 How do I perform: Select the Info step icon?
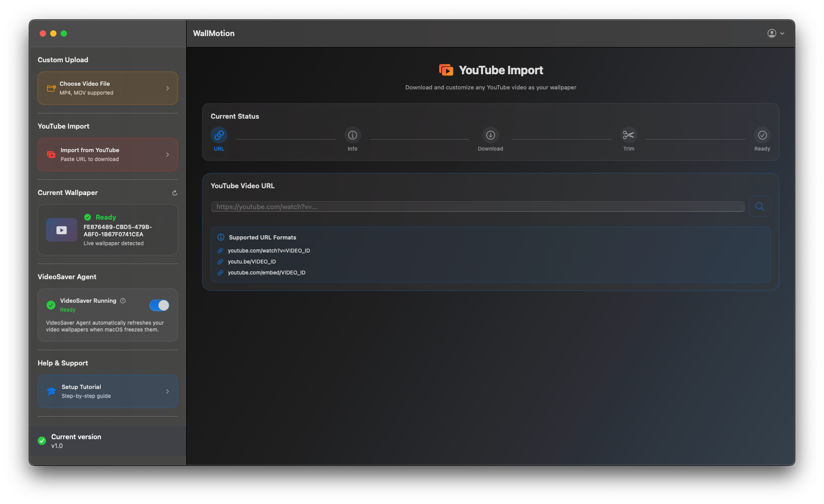click(x=353, y=135)
